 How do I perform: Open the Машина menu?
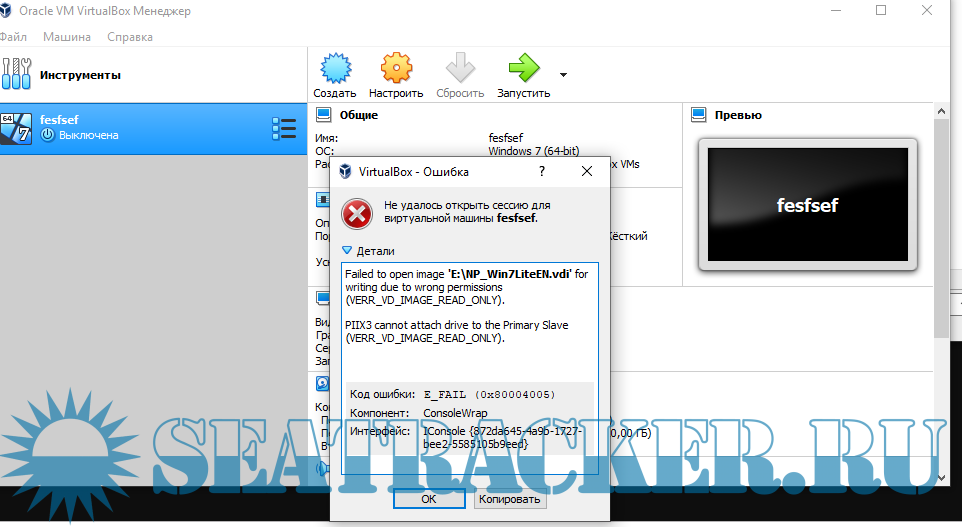[67, 37]
